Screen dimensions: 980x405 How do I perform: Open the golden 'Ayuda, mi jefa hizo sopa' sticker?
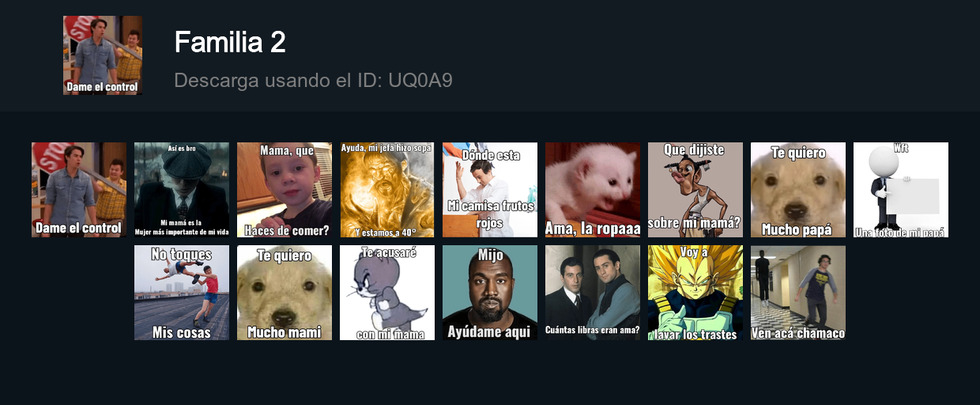(387, 190)
